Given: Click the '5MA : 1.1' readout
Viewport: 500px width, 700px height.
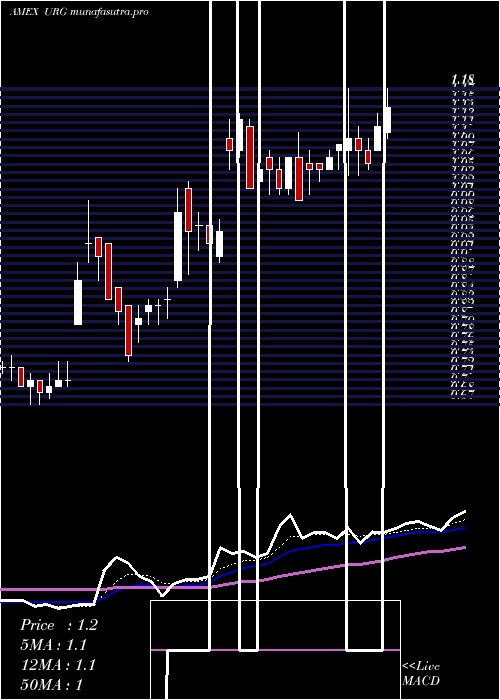Looking at the screenshot, I should tap(53, 645).
